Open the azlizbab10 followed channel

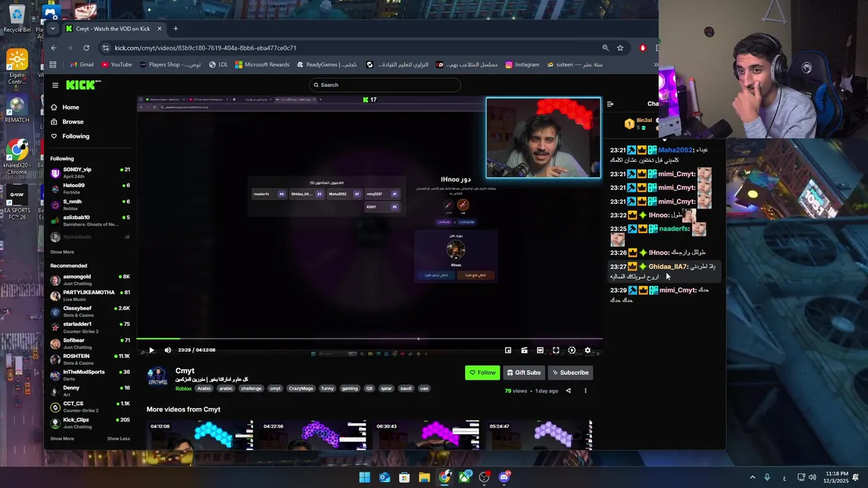[x=90, y=221]
